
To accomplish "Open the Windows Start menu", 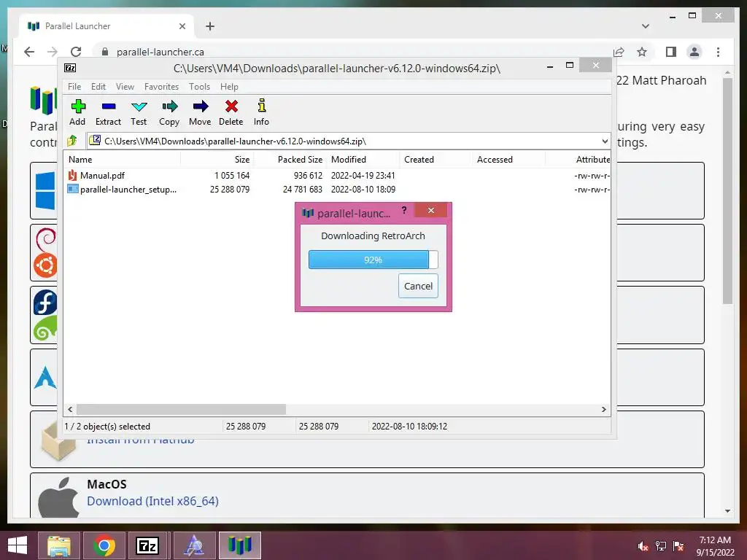I will 18,545.
